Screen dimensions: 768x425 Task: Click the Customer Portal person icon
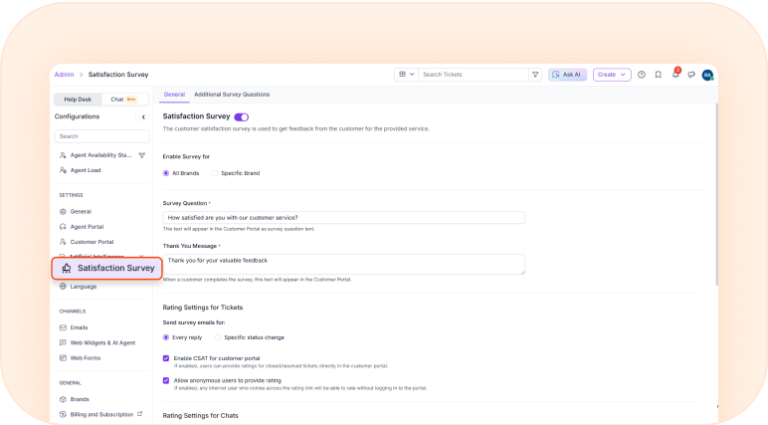pos(63,242)
